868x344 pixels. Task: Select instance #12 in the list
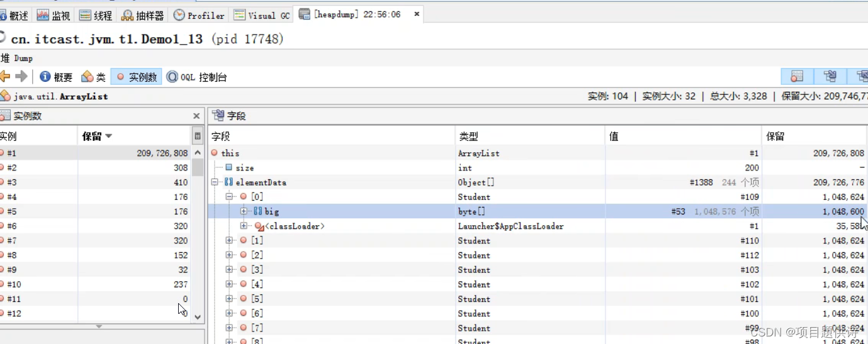(95, 313)
